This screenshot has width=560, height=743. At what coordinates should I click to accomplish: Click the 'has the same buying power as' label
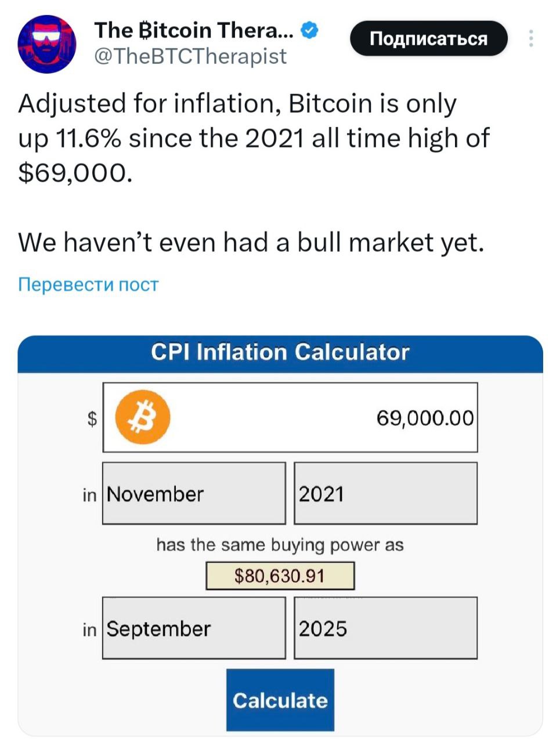(280, 544)
